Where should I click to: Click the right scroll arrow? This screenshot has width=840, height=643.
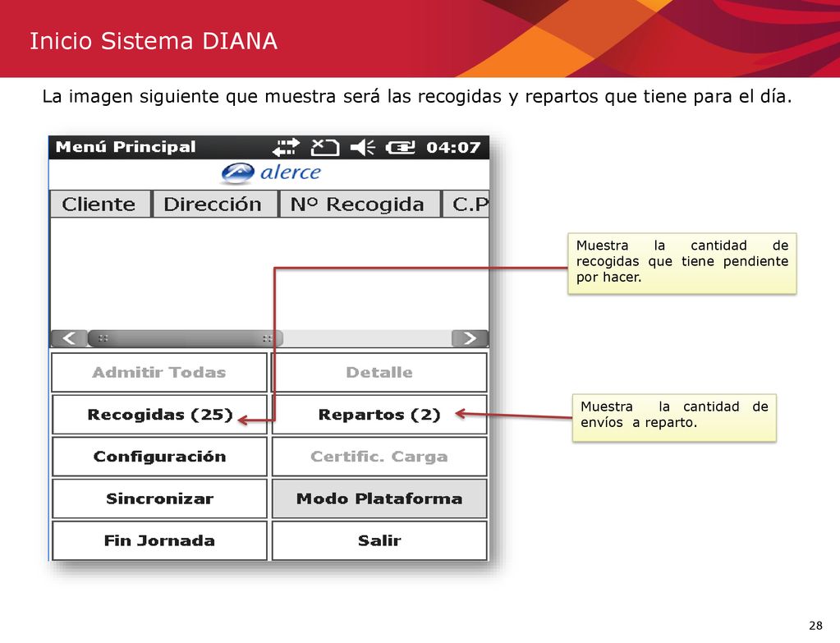(x=470, y=338)
